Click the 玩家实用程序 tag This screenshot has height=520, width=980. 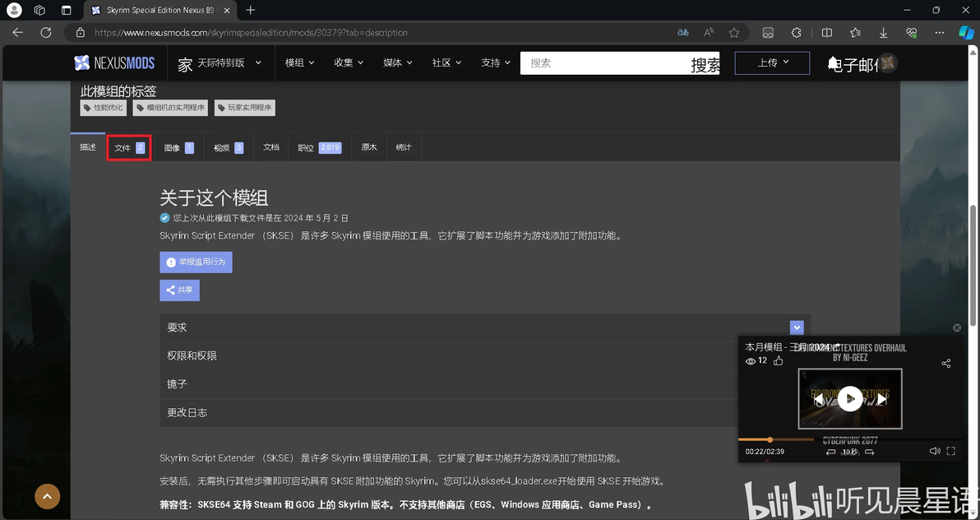point(244,108)
